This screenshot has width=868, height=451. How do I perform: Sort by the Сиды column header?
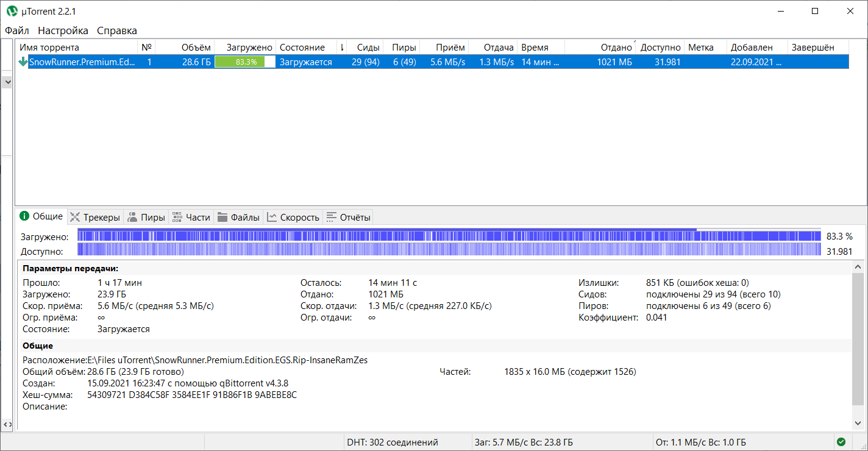[365, 48]
